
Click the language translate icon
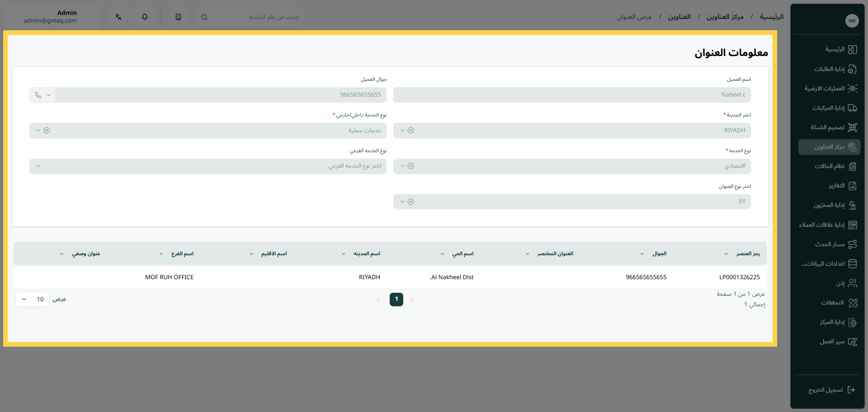118,17
